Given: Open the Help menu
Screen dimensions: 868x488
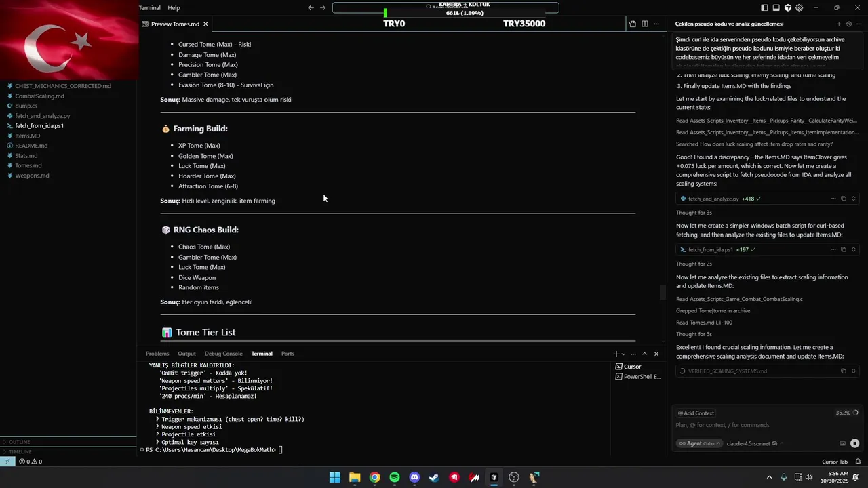Looking at the screenshot, I should (174, 8).
